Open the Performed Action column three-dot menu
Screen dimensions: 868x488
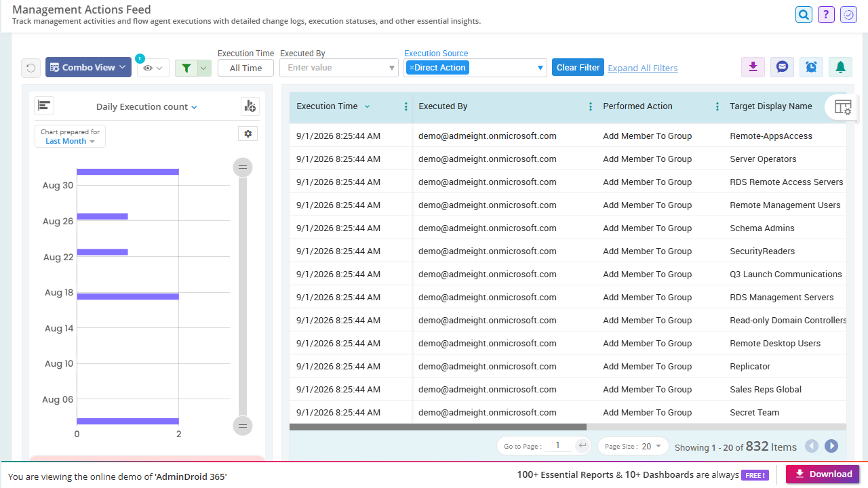[x=717, y=106]
